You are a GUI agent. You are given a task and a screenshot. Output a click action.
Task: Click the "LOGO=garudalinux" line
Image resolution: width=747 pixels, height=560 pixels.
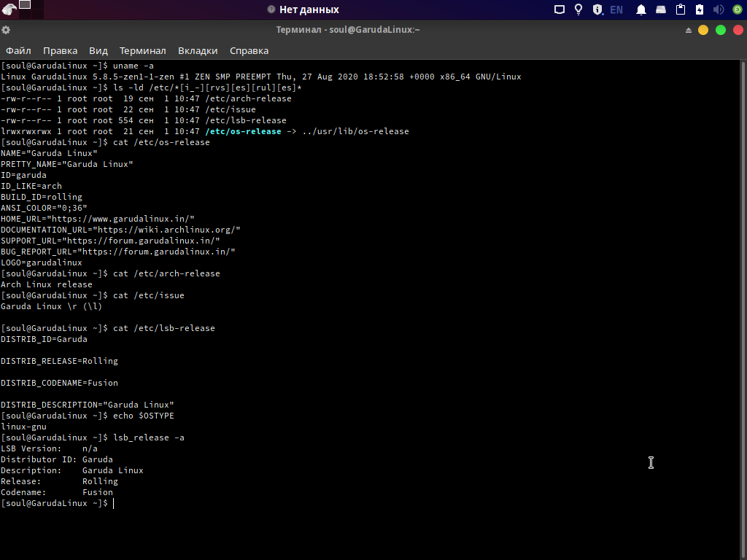pyautogui.click(x=42, y=262)
